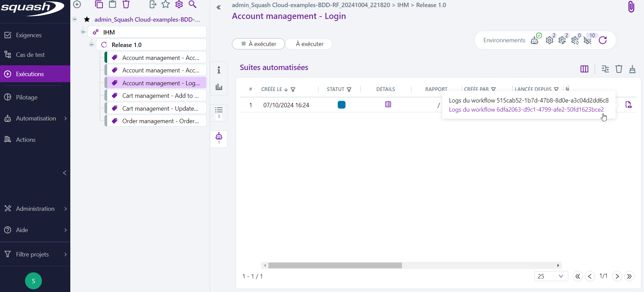Image resolution: width=644 pixels, height=292 pixels.
Task: Click the gear icon with badge 0
Action: 575,40
